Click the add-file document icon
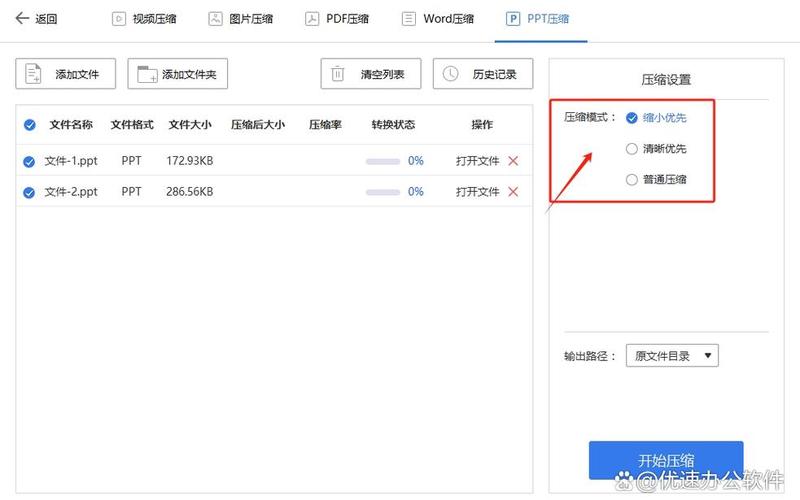 [33, 73]
